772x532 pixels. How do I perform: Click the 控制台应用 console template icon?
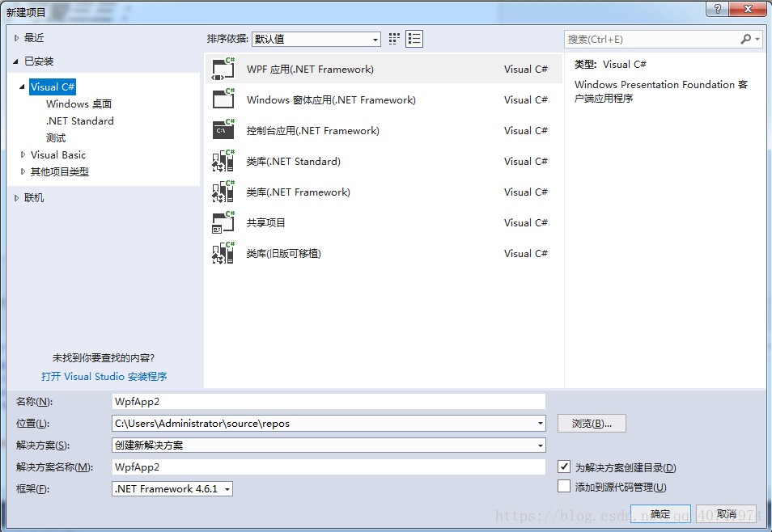(x=223, y=130)
